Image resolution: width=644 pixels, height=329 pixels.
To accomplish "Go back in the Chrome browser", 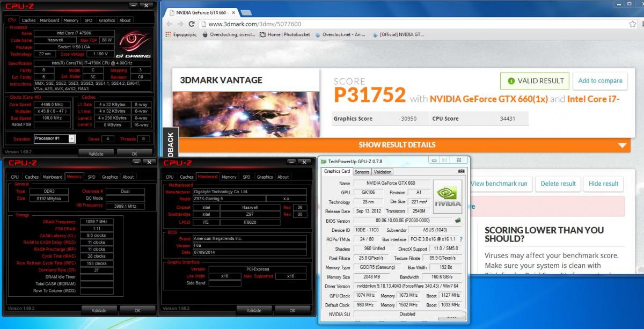I will click(x=170, y=24).
